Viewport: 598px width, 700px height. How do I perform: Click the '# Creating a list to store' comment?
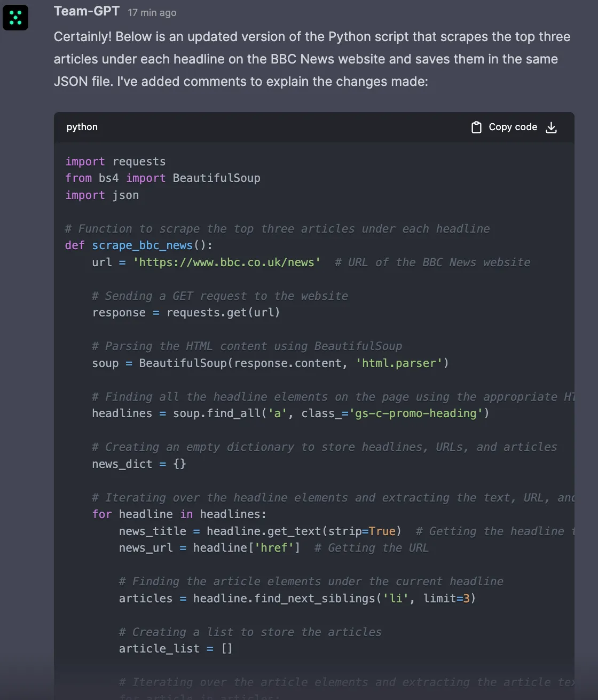pyautogui.click(x=250, y=632)
